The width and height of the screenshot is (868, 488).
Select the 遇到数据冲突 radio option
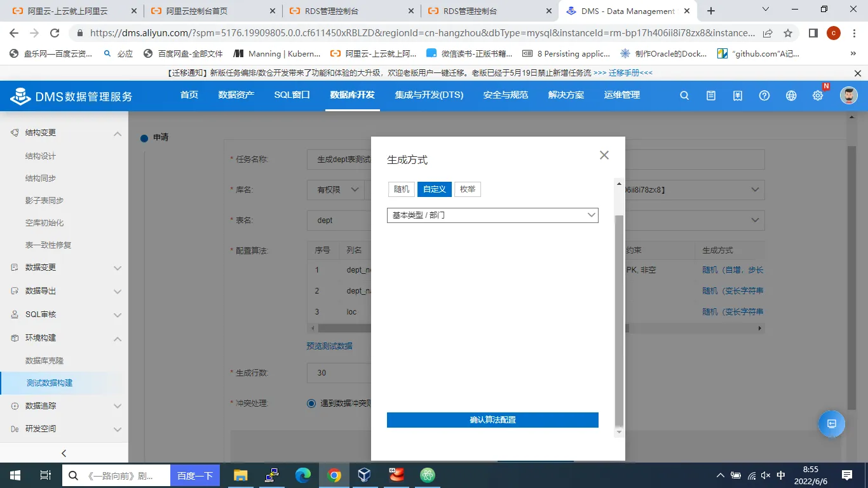tap(311, 403)
